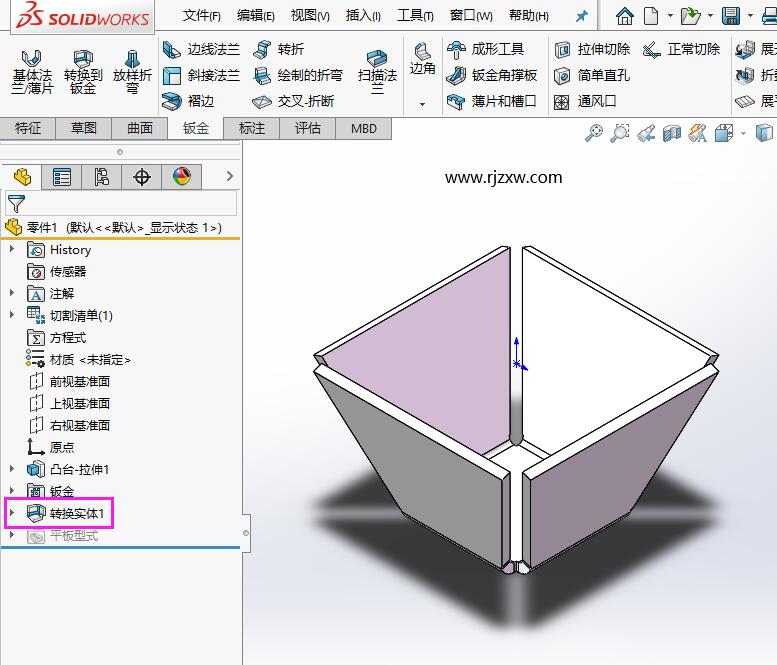Open the 视图(V) view menu
The height and width of the screenshot is (665, 777).
[x=310, y=16]
